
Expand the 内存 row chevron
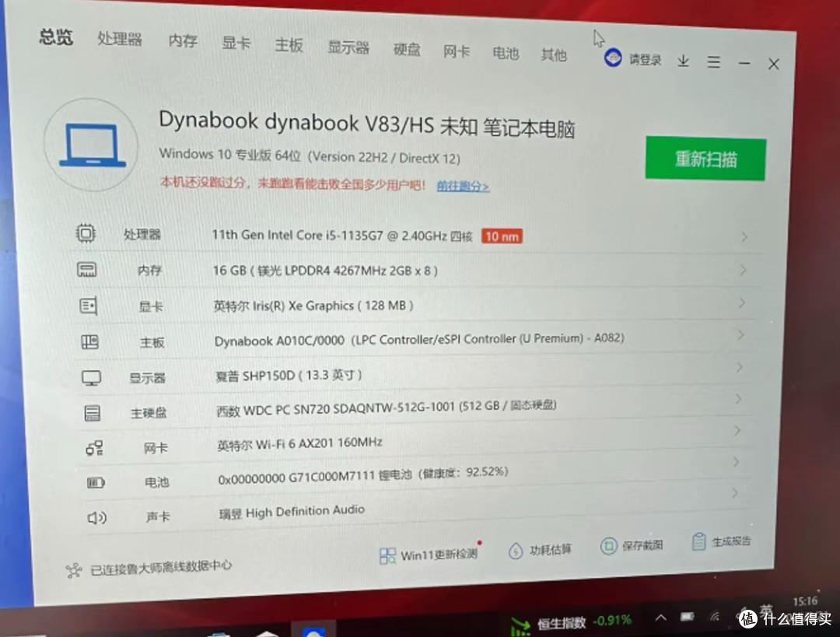tap(743, 270)
